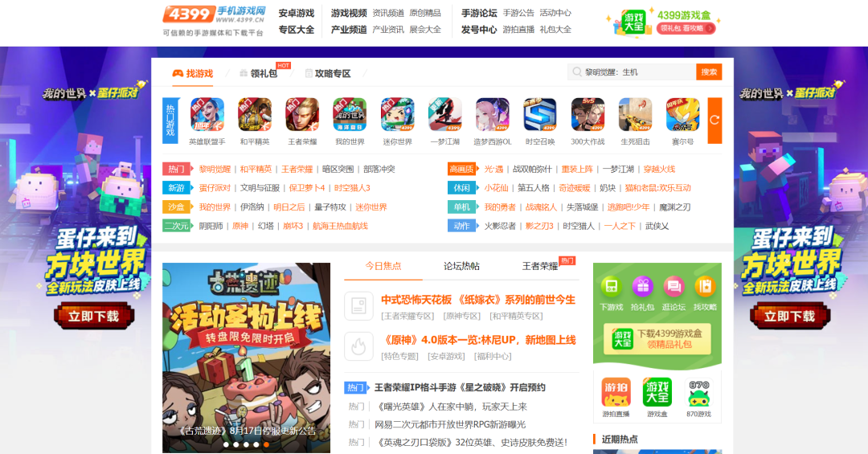Open the 星之破晓 开启预约 news item

[460, 387]
